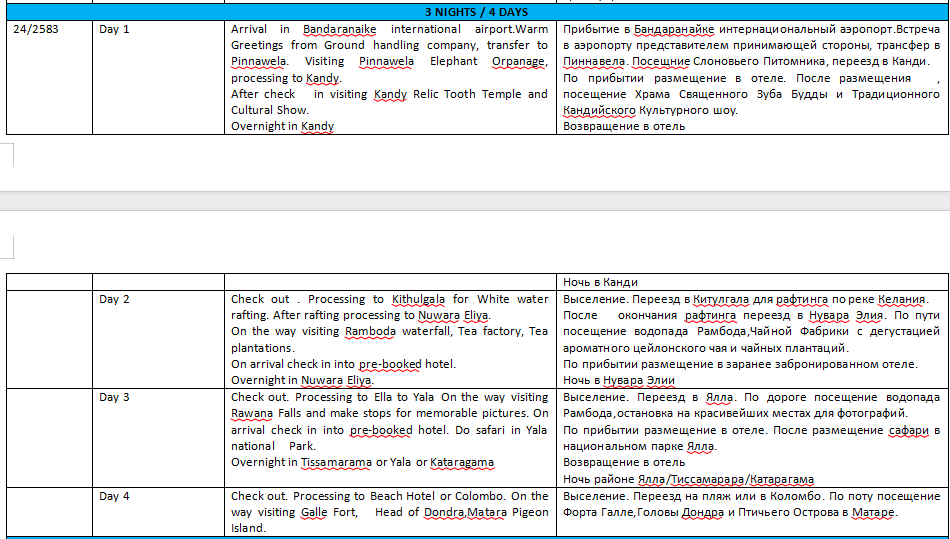Image resolution: width=950 pixels, height=539 pixels.
Task: Click the Day 2 cell
Action: click(114, 299)
